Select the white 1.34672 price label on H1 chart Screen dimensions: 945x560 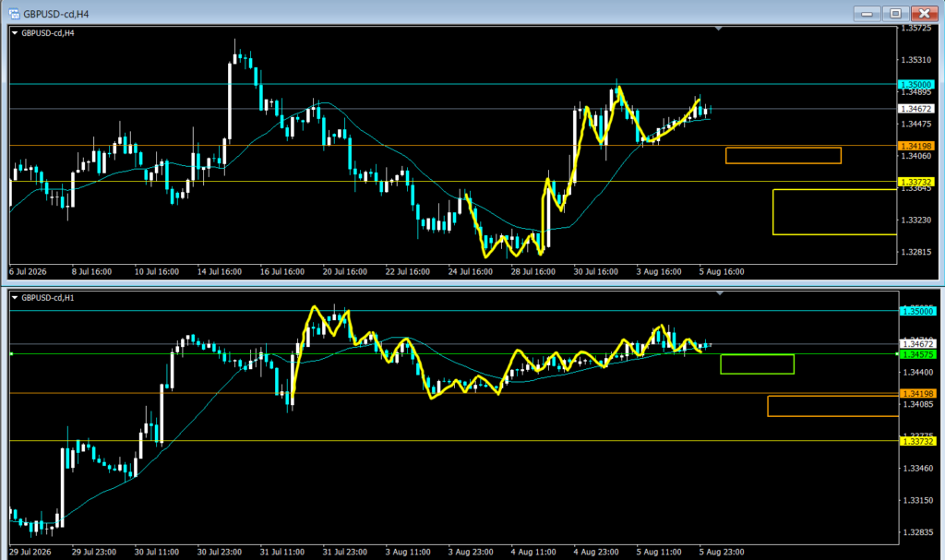coord(918,344)
